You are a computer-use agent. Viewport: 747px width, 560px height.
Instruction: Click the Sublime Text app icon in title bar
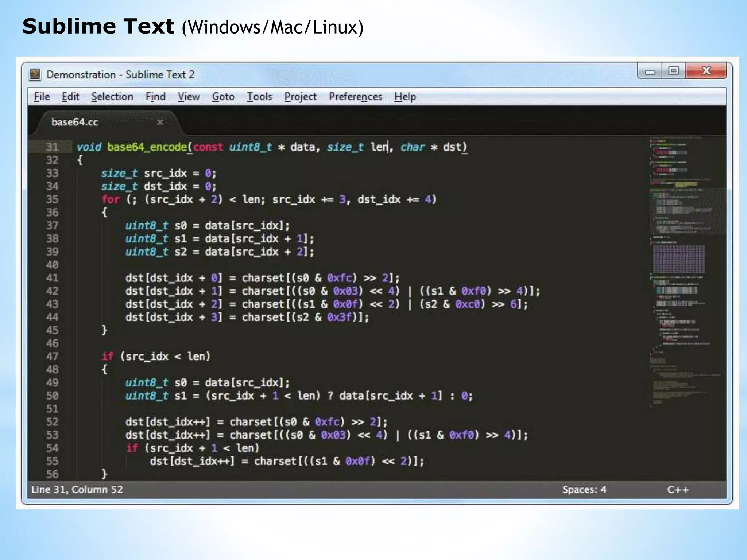click(35, 74)
